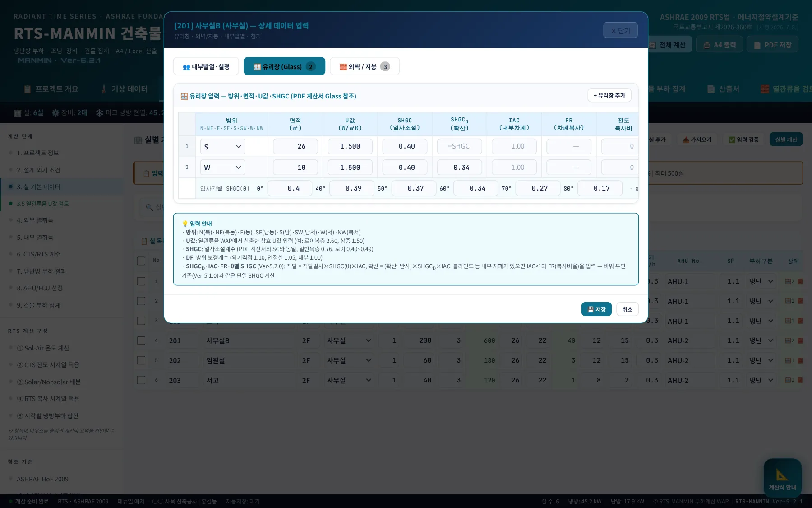This screenshot has height=508, width=812.
Task: Open the 냉난 load type dropdown for room 202
Action: point(761,360)
